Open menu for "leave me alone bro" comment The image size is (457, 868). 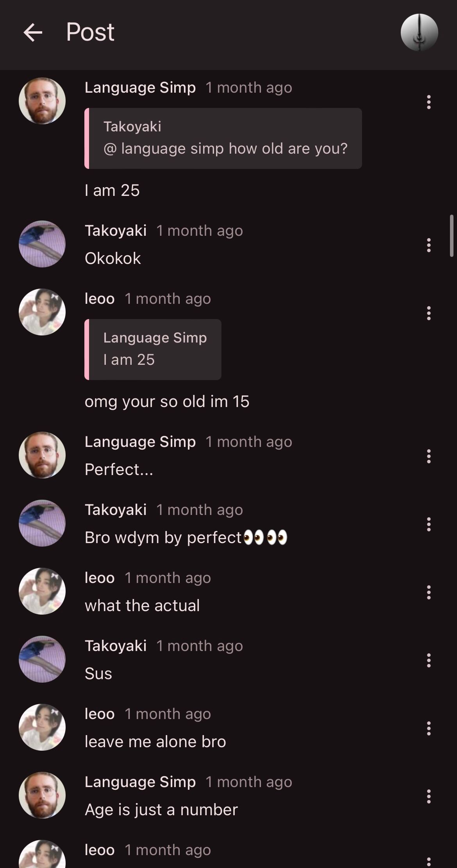coord(428,728)
